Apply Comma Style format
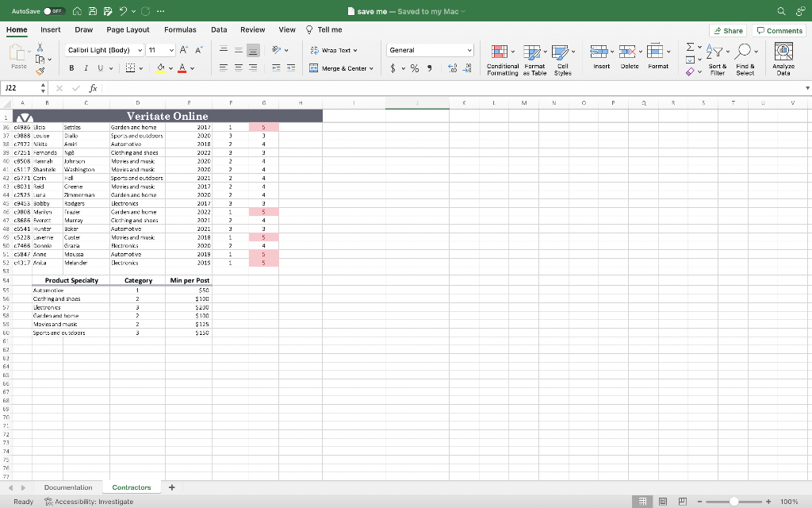The width and height of the screenshot is (812, 508). pyautogui.click(x=429, y=68)
